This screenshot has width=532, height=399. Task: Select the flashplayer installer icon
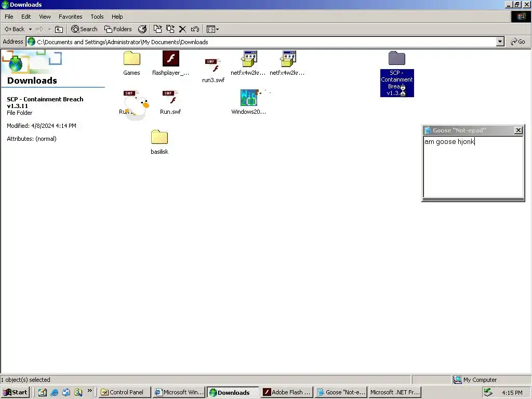170,58
